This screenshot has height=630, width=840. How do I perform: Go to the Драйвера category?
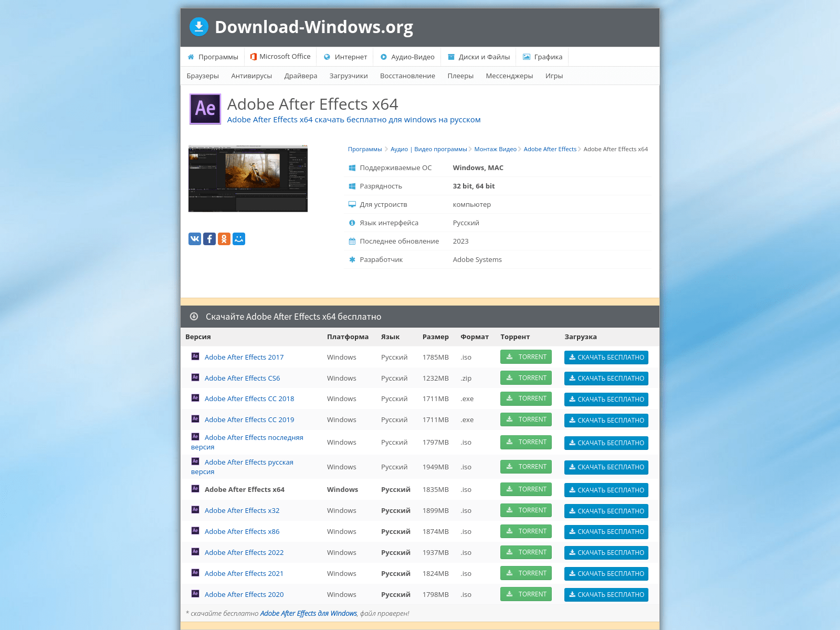301,76
